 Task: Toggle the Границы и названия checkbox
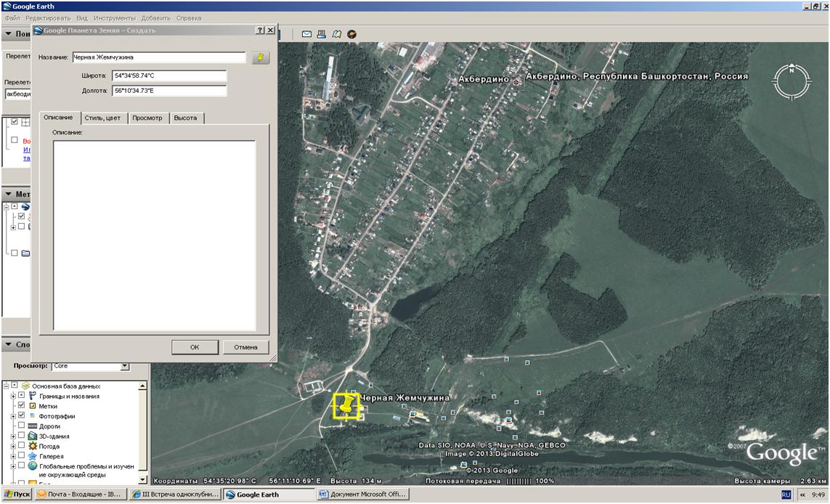pos(21,395)
